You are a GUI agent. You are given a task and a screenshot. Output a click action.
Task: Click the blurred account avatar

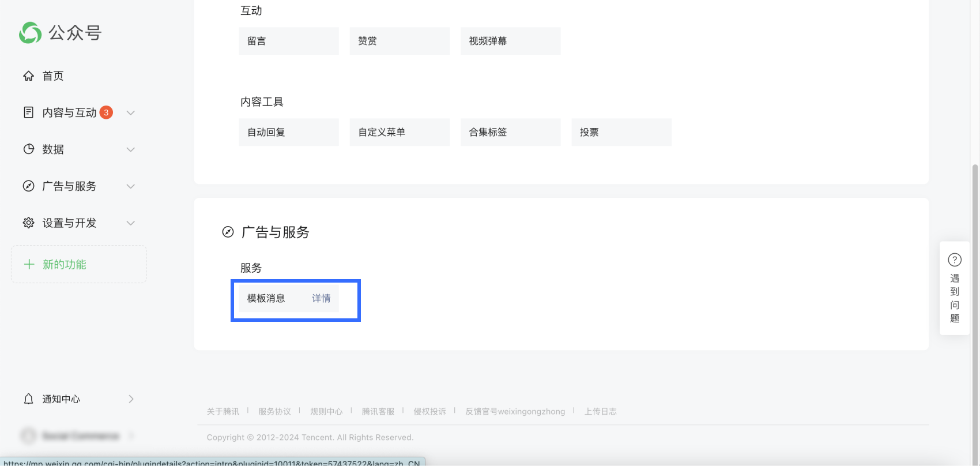28,435
